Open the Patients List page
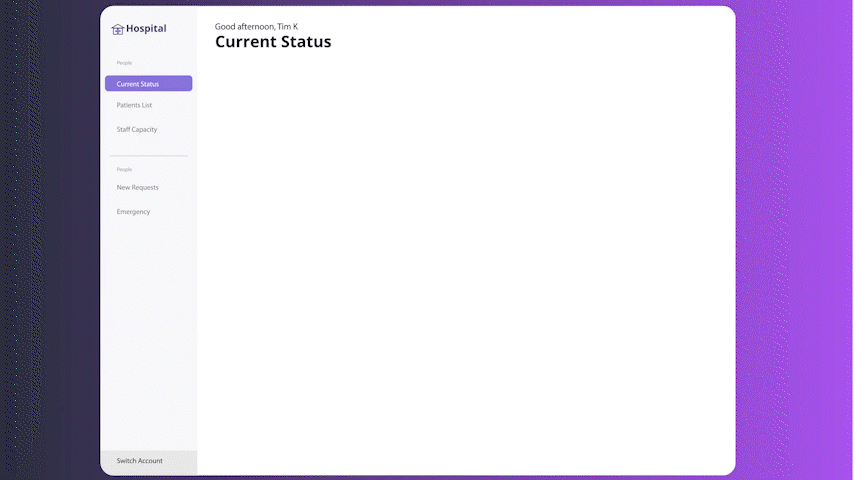The width and height of the screenshot is (854, 480). coord(134,105)
